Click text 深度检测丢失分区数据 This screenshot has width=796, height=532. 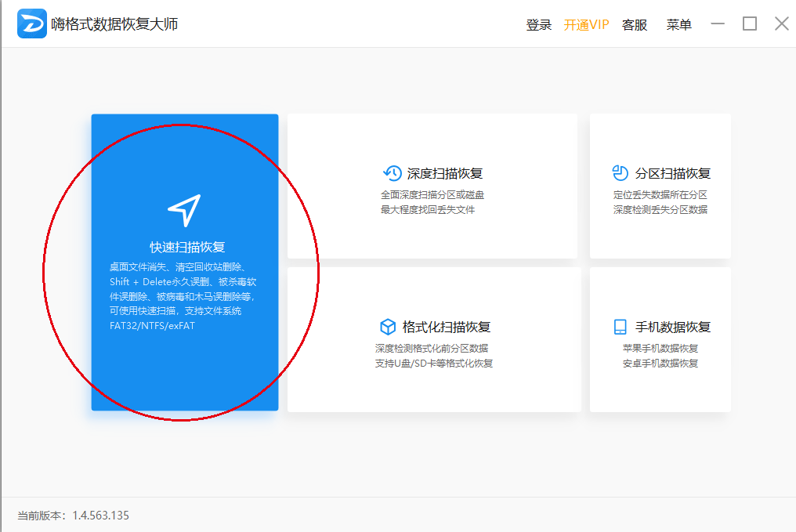pyautogui.click(x=660, y=210)
